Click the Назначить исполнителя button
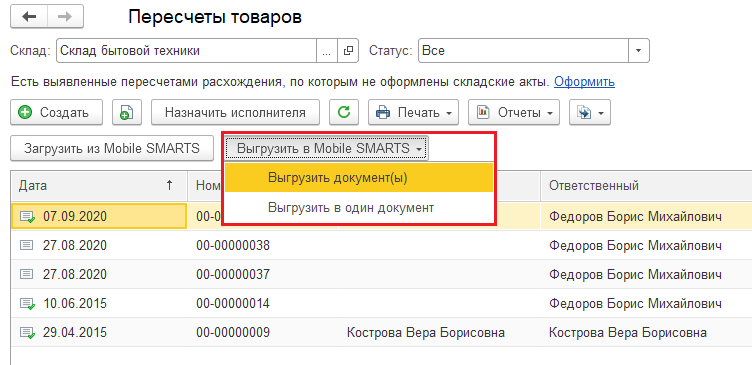The height and width of the screenshot is (365, 752). tap(235, 112)
